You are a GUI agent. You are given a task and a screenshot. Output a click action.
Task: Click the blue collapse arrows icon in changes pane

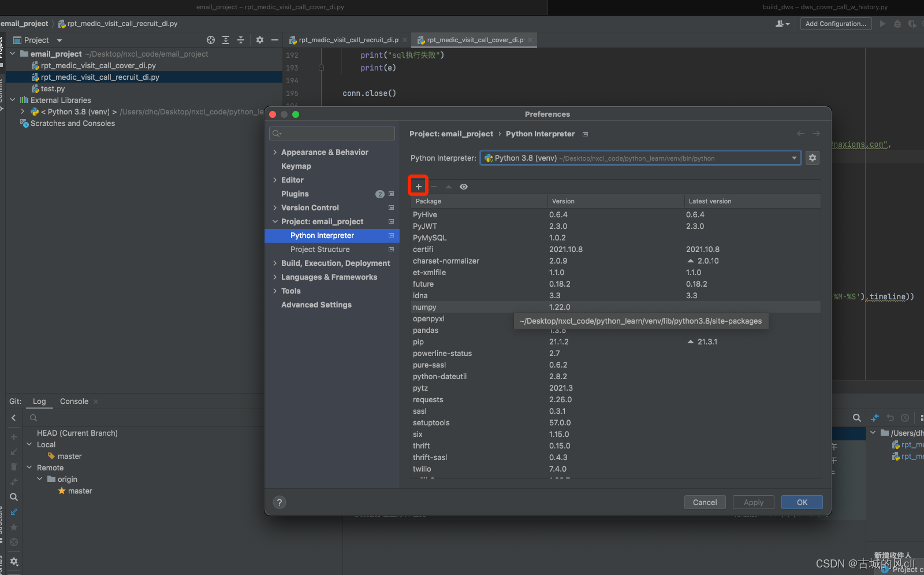pyautogui.click(x=875, y=418)
